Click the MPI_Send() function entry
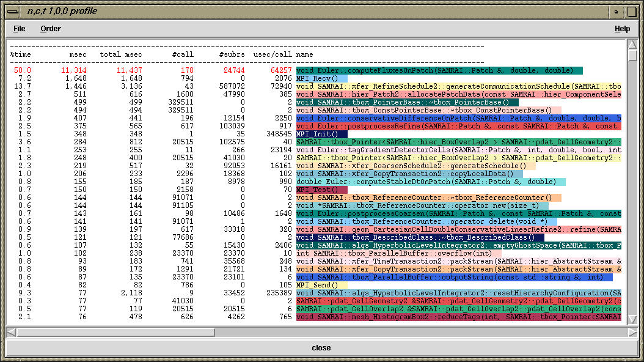Screen dimensions: 644x362 coord(321,285)
